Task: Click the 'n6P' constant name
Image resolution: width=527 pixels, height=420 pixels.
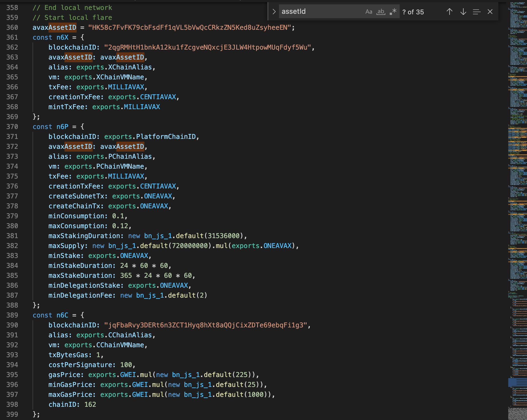Action: pyautogui.click(x=63, y=126)
